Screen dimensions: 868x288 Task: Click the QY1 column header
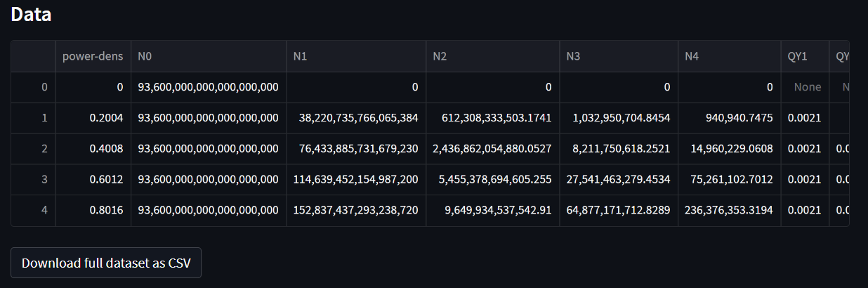pyautogui.click(x=805, y=56)
